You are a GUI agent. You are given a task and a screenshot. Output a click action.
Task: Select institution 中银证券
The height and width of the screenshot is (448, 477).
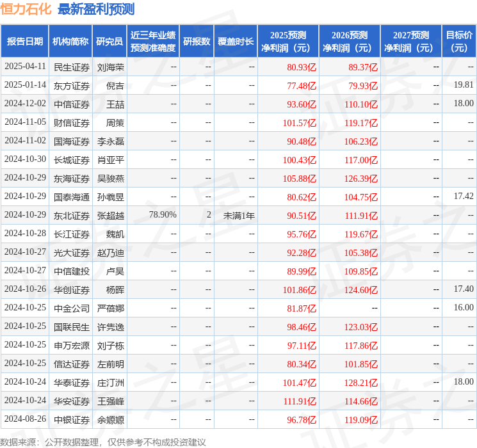tap(72, 420)
